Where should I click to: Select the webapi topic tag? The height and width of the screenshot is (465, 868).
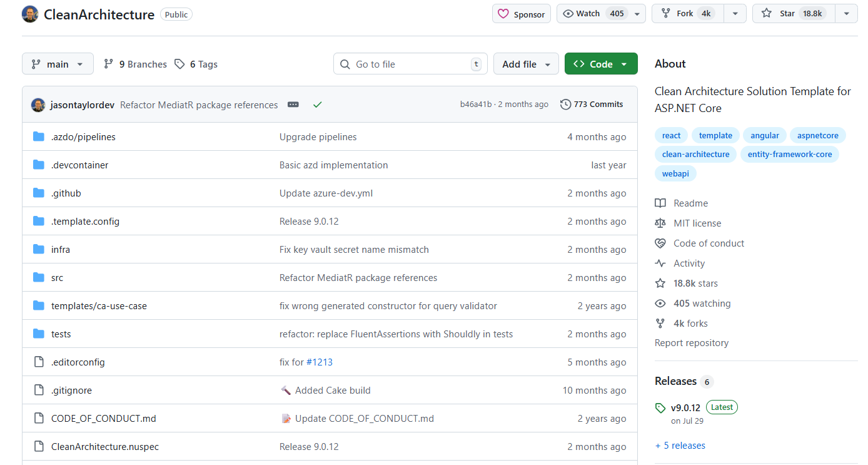pyautogui.click(x=675, y=173)
